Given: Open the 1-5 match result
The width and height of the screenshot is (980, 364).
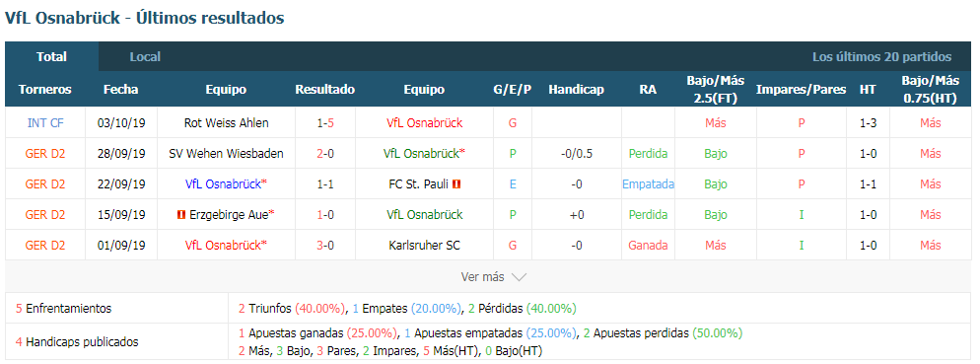Looking at the screenshot, I should click(x=325, y=123).
